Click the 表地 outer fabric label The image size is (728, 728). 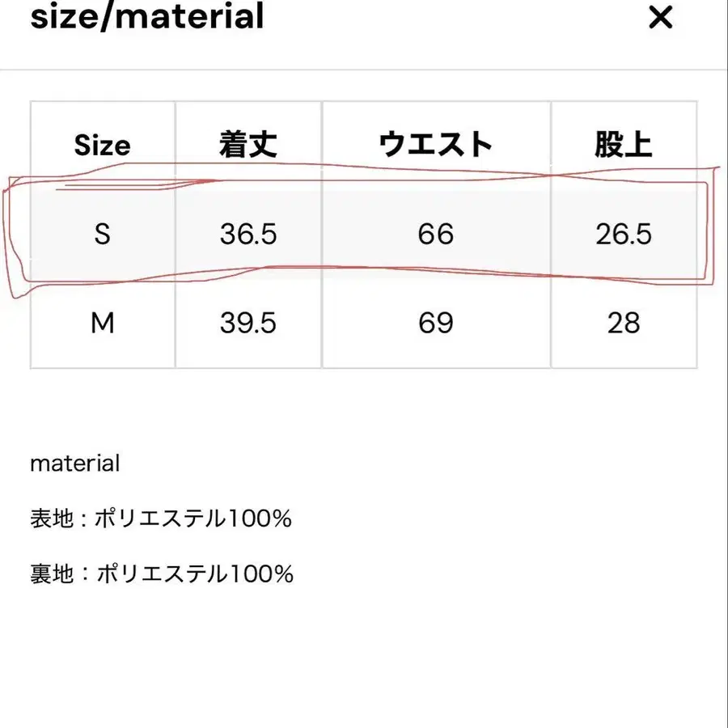52,518
